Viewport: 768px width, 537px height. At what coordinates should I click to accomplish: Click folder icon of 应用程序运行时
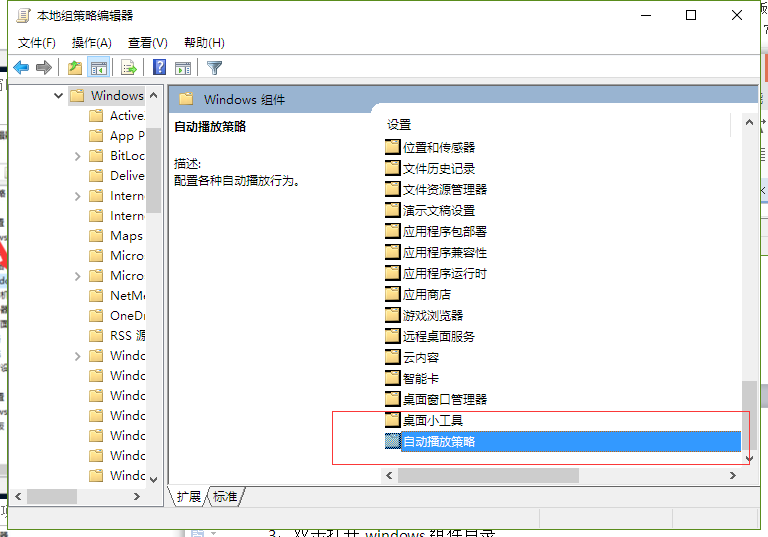pos(392,273)
